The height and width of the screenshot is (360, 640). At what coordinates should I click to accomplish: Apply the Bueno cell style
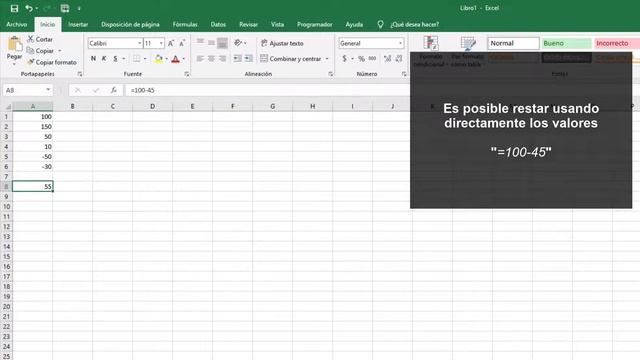pos(567,43)
